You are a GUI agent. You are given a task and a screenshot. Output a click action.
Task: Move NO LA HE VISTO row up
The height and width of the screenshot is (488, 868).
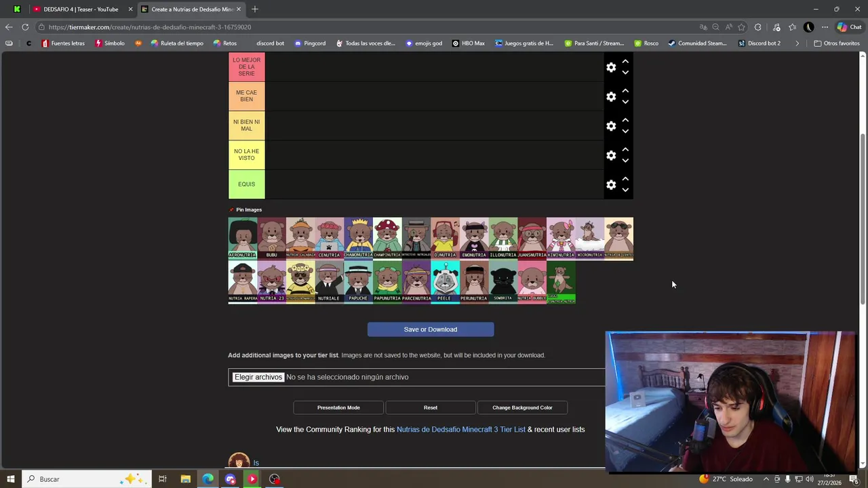625,149
